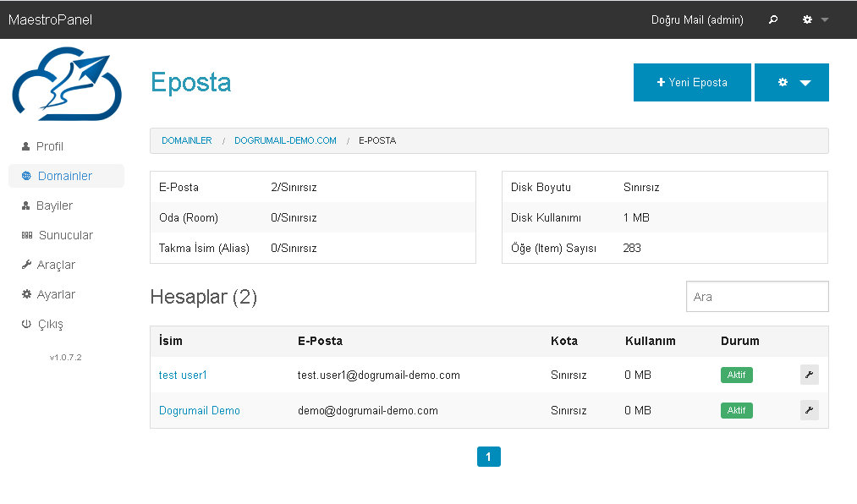Click the Ayarlar gear icon in sidebar

(x=26, y=293)
